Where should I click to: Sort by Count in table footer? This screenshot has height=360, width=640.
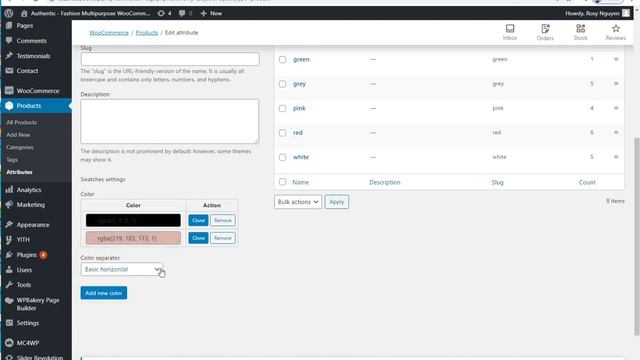[587, 182]
